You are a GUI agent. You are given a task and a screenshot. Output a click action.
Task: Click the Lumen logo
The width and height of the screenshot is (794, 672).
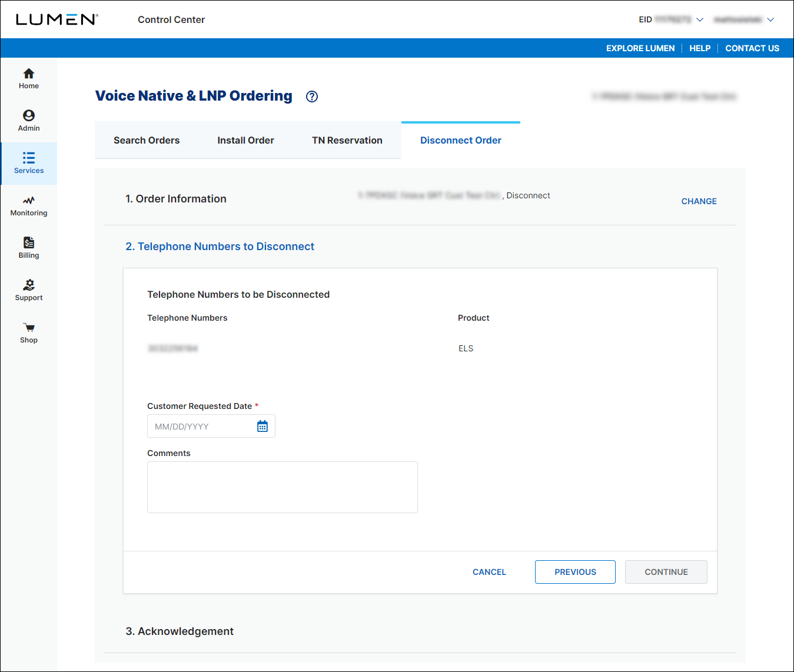click(x=57, y=19)
